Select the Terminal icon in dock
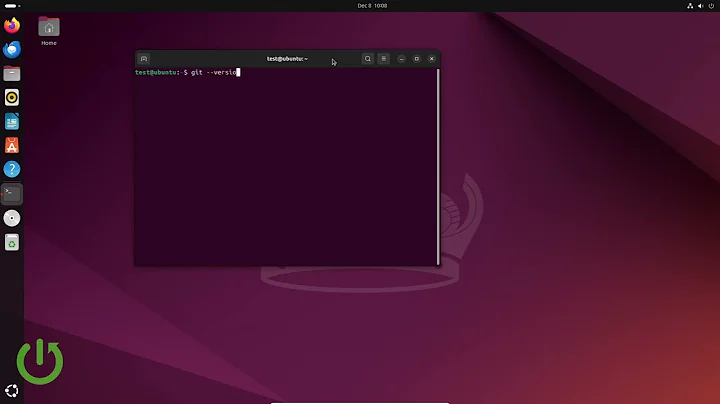Viewport: 720px width, 404px height. pos(12,194)
